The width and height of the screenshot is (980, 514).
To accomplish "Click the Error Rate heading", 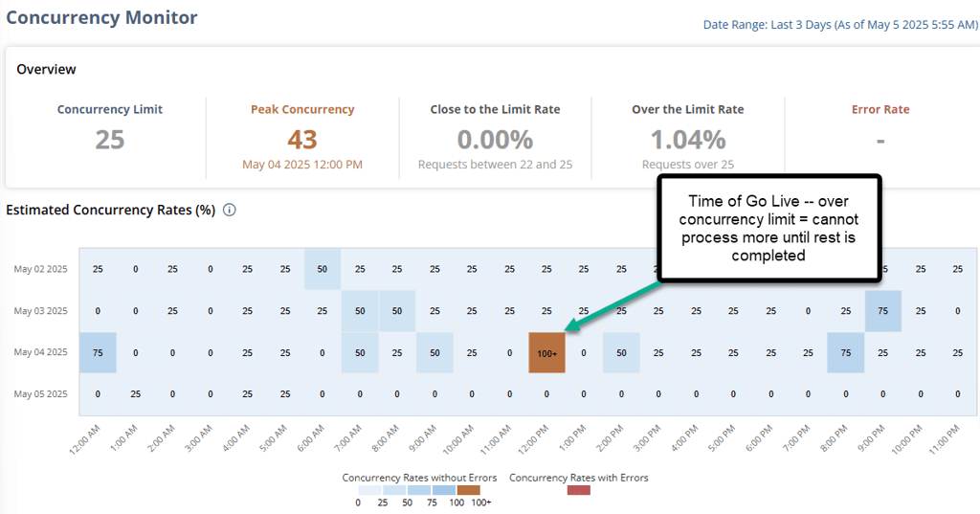I will click(880, 109).
